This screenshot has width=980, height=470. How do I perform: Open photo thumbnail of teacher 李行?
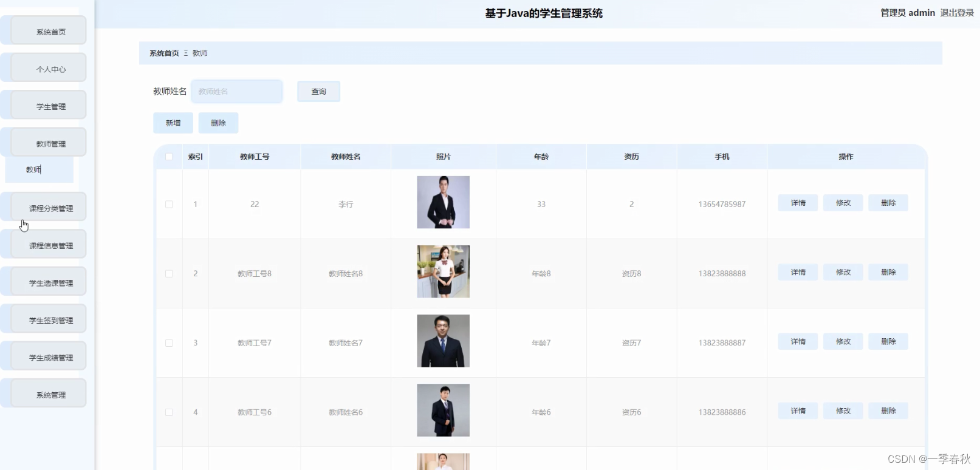[x=443, y=202]
